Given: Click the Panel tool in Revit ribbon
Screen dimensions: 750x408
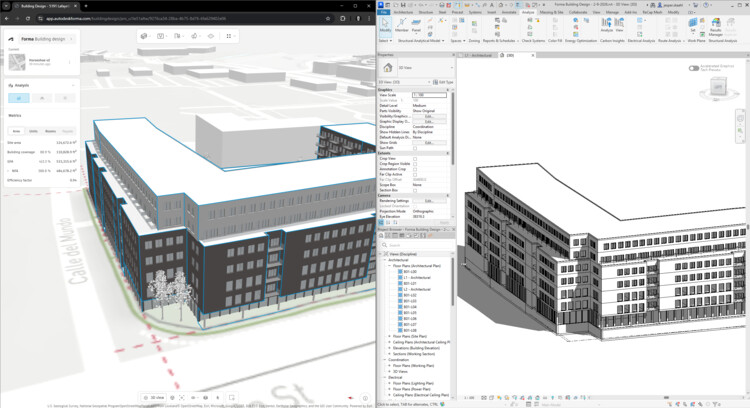Looking at the screenshot, I should pos(416,25).
